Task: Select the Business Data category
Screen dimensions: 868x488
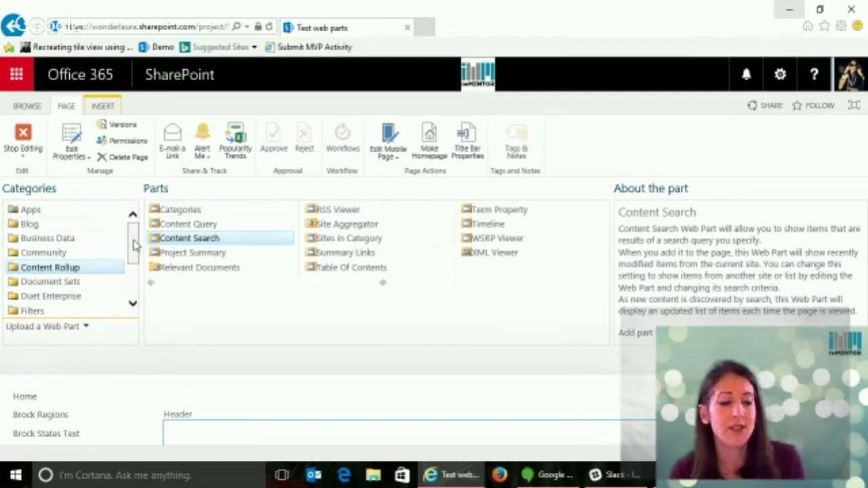Action: [47, 238]
